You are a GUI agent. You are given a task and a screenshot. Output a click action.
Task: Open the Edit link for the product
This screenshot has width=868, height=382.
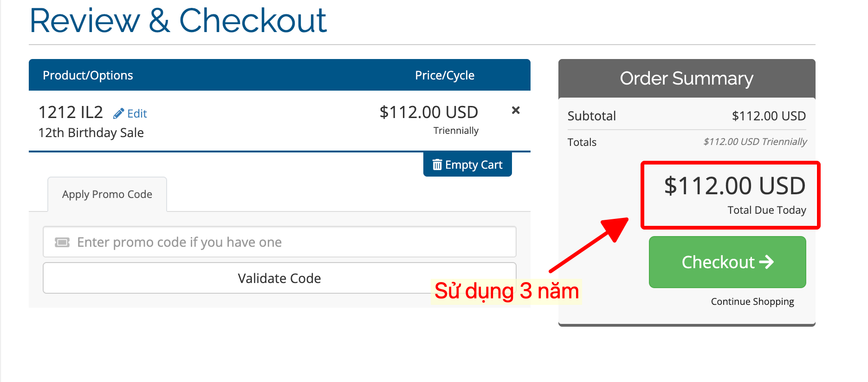[x=137, y=114]
